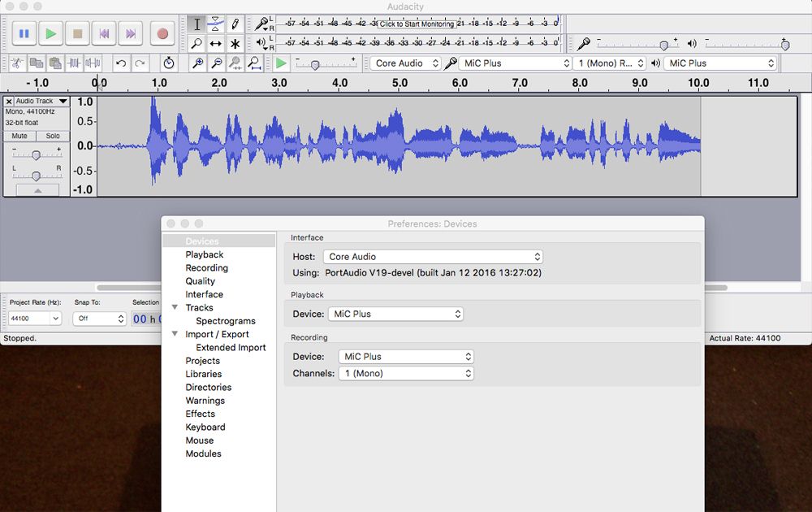
Task: Click the Zoom In magnifier button
Action: click(197, 63)
